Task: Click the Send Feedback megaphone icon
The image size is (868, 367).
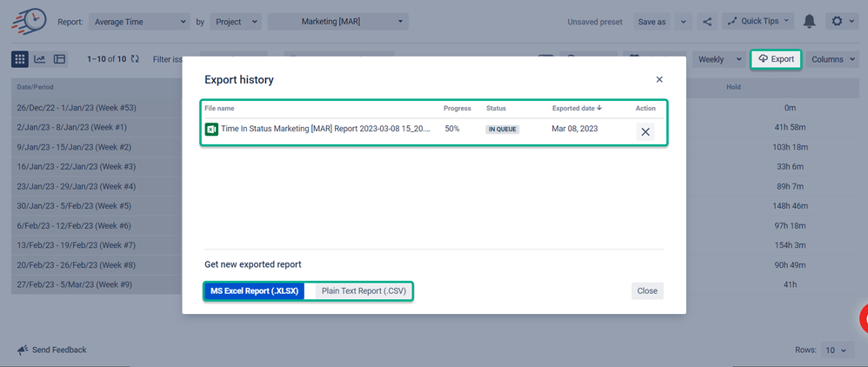Action: coord(23,350)
